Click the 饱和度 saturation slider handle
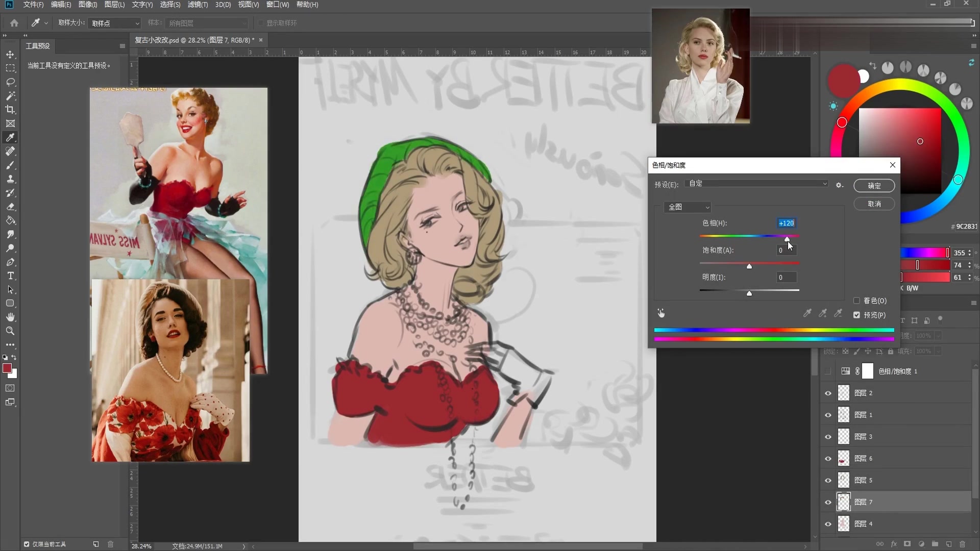This screenshot has height=551, width=980. (x=749, y=266)
